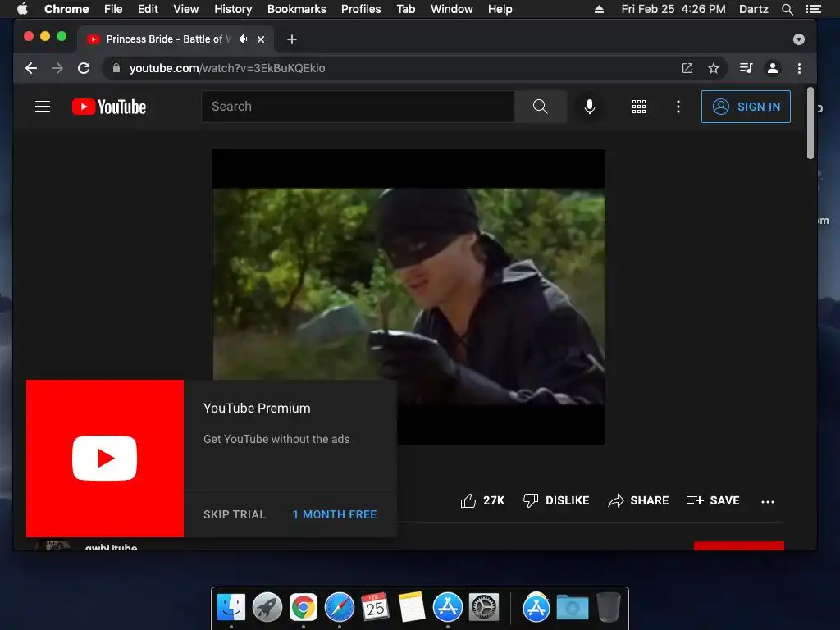This screenshot has width=840, height=630.
Task: Go to YouTube home via logo
Action: click(109, 107)
